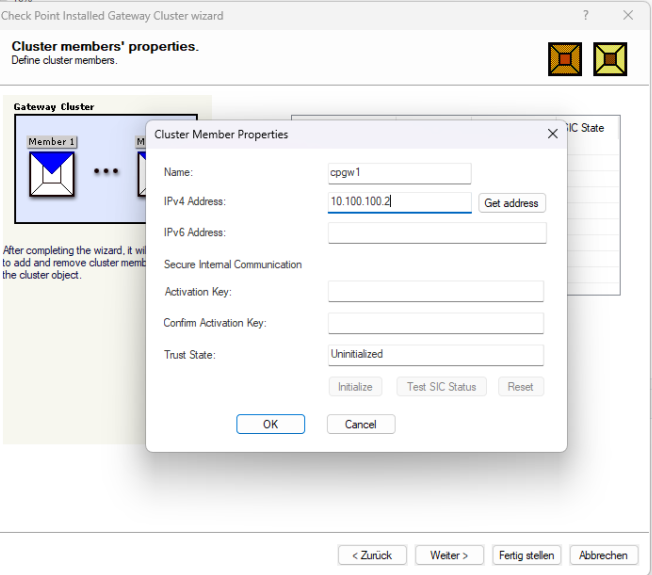This screenshot has width=652, height=575.
Task: Click the yellow cluster icon in wizard header
Action: 610,59
